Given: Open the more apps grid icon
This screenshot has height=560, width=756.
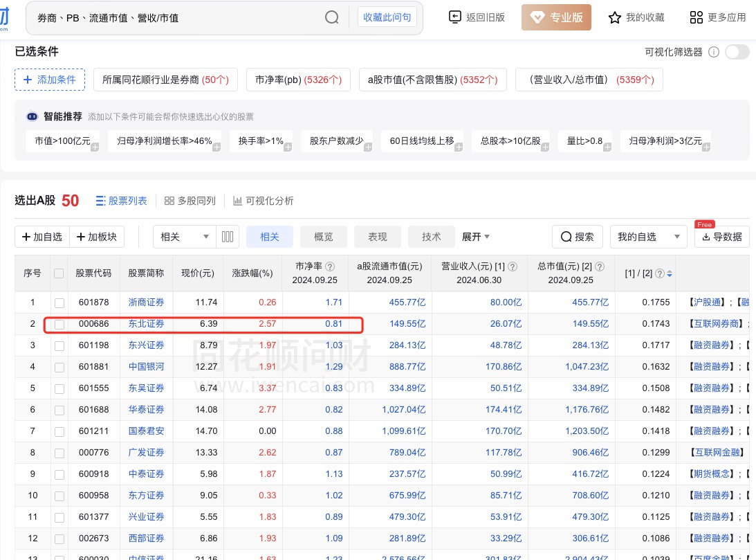Looking at the screenshot, I should click(697, 18).
